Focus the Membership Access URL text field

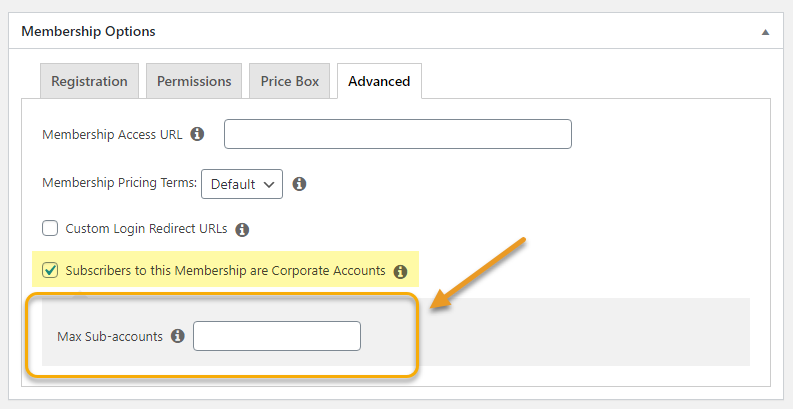398,134
